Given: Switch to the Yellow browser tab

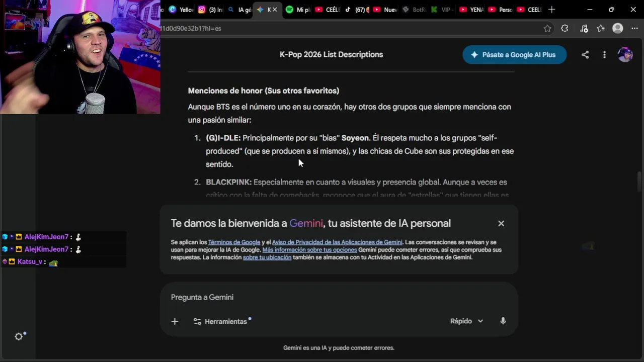Looking at the screenshot, I should pos(181,10).
